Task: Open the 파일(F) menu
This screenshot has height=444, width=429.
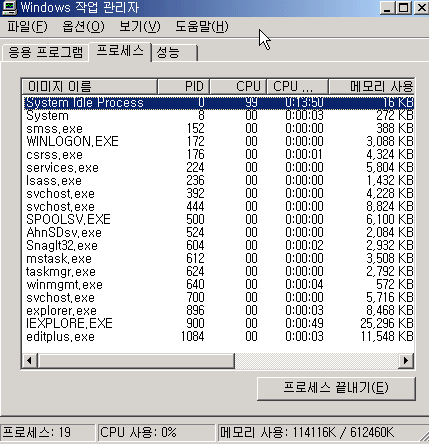Action: point(27,27)
